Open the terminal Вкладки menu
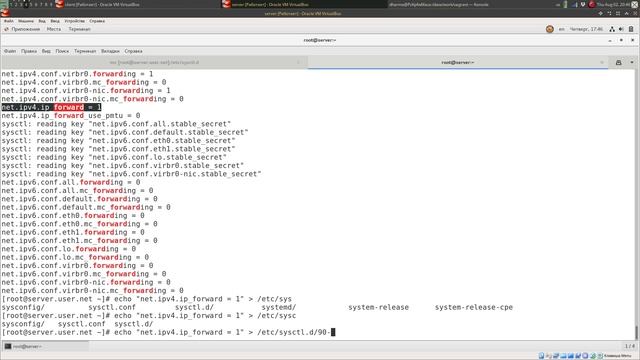This screenshot has height=360, width=640. coord(110,51)
